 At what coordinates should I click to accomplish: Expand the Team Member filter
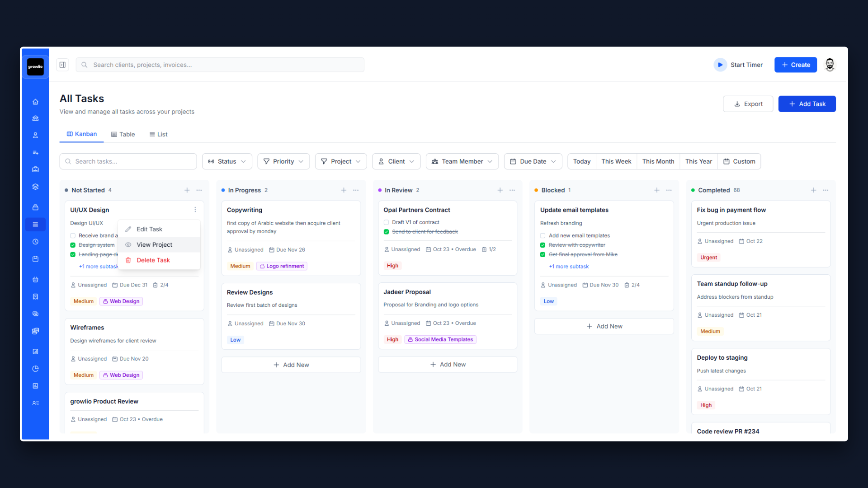pyautogui.click(x=462, y=161)
